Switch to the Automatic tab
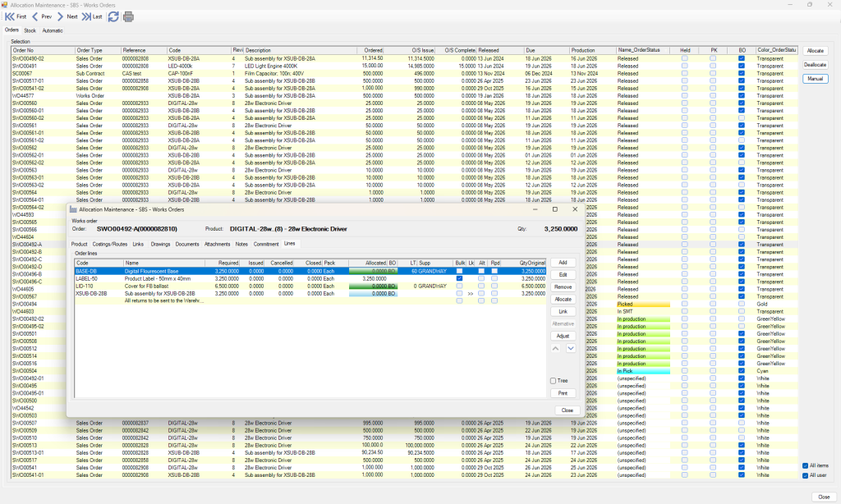 (x=53, y=30)
